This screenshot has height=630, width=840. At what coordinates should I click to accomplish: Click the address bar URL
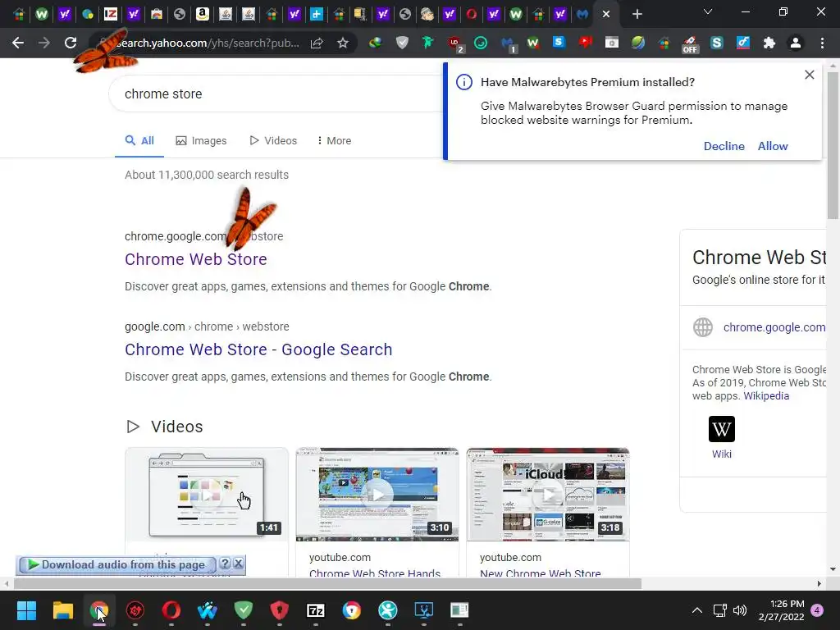pos(206,43)
